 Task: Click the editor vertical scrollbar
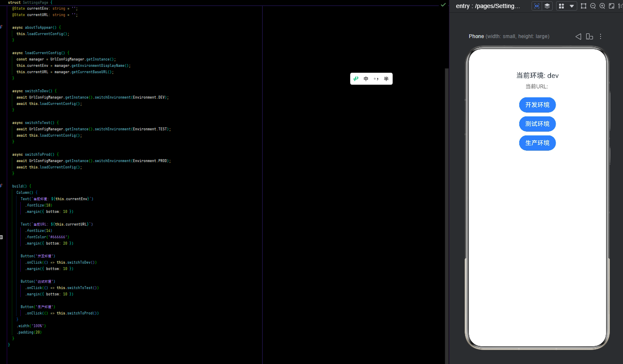coord(447,216)
